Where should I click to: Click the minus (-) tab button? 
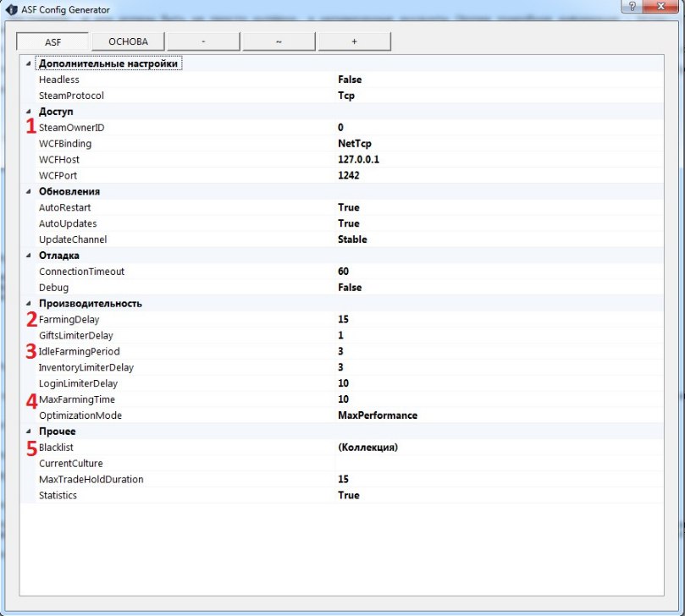pyautogui.click(x=203, y=41)
